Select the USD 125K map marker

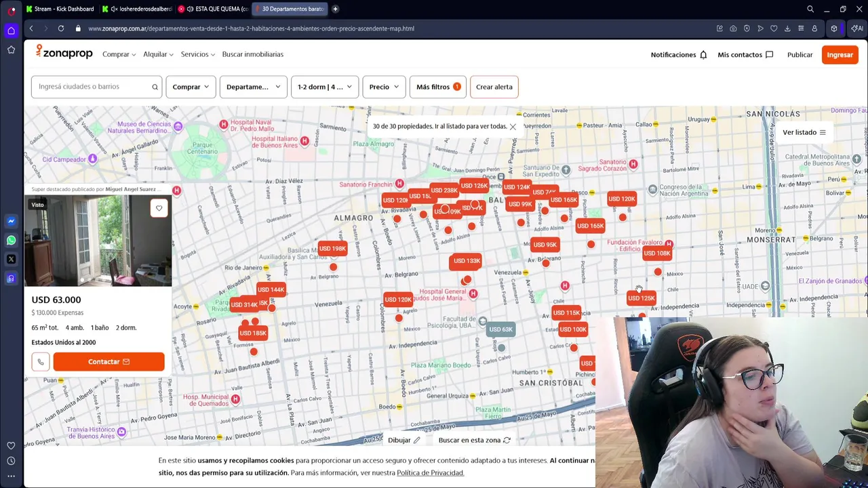641,298
